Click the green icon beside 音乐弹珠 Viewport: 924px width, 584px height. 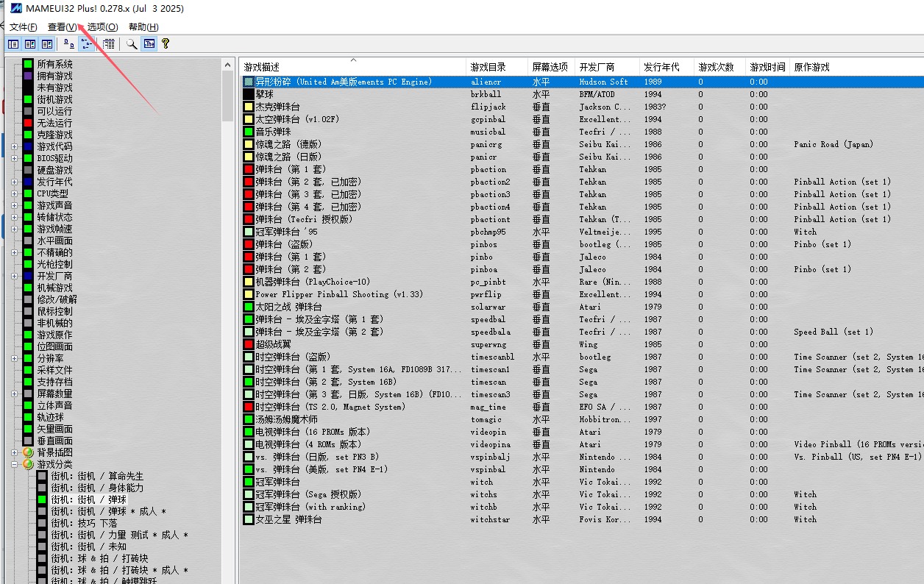pyautogui.click(x=249, y=132)
